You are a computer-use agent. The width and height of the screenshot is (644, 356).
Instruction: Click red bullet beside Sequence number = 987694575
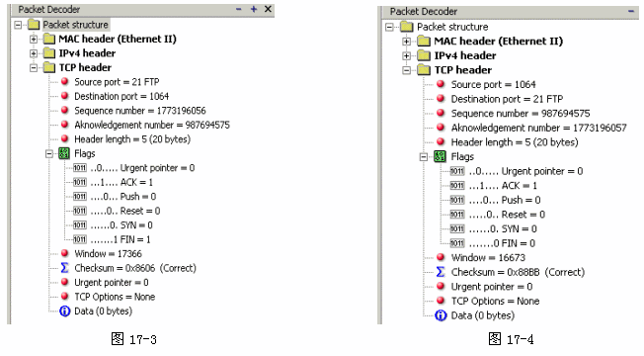441,113
